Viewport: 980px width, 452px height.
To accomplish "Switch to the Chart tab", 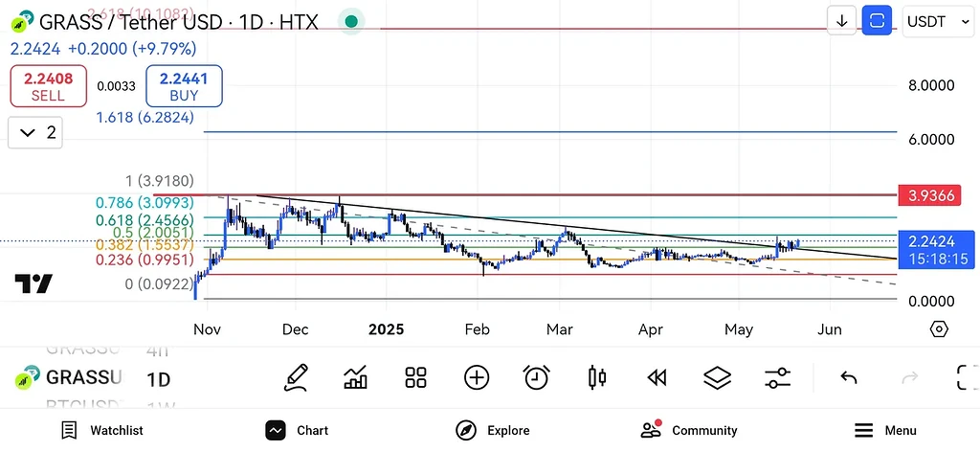I will (x=297, y=430).
